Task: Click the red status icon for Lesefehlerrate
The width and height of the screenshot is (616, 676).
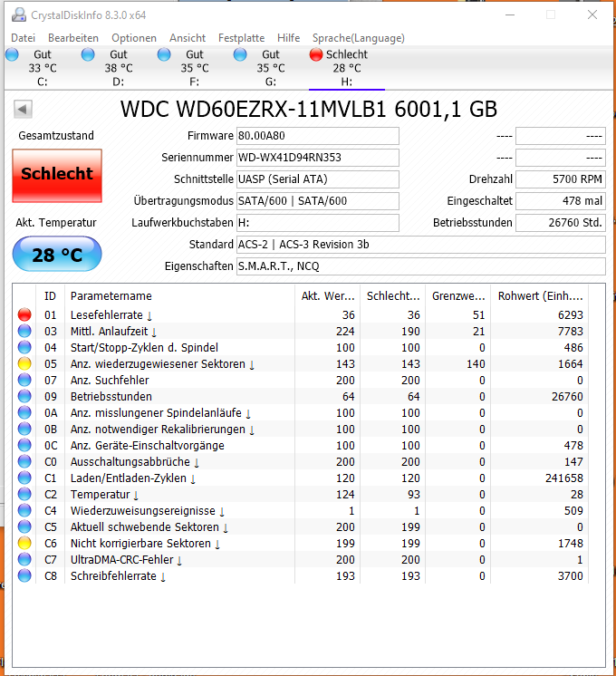Action: click(x=24, y=314)
